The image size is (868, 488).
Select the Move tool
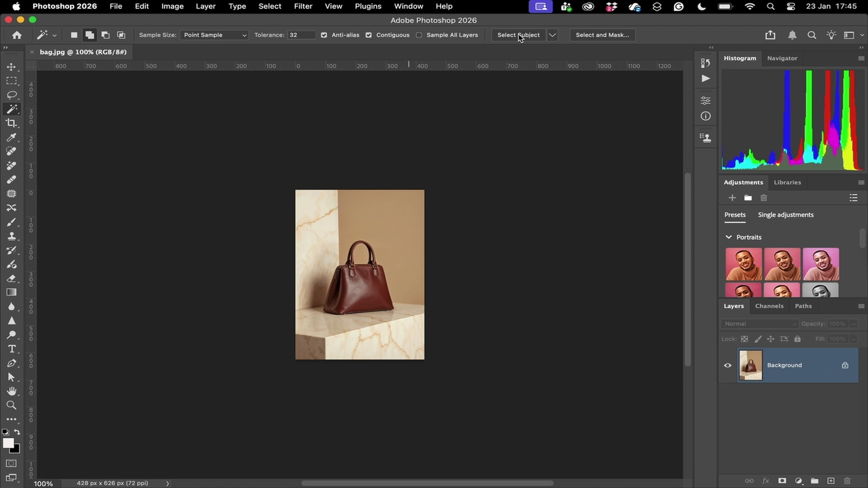click(12, 66)
